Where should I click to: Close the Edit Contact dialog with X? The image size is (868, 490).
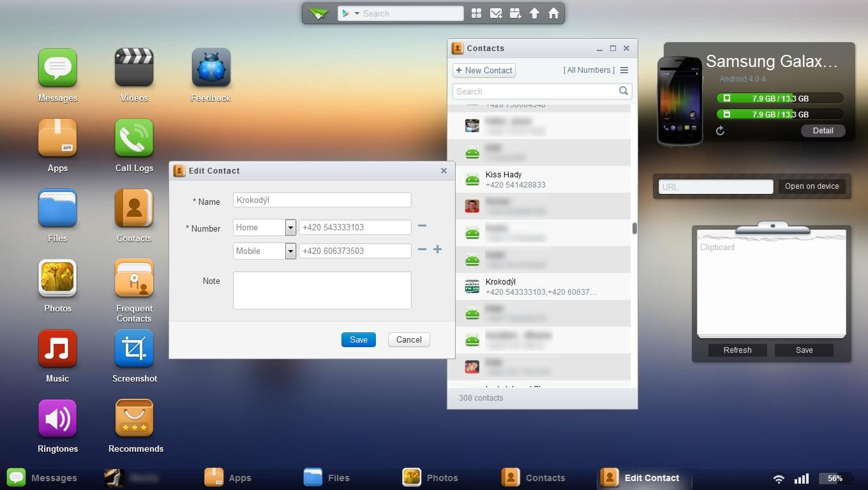coord(444,170)
